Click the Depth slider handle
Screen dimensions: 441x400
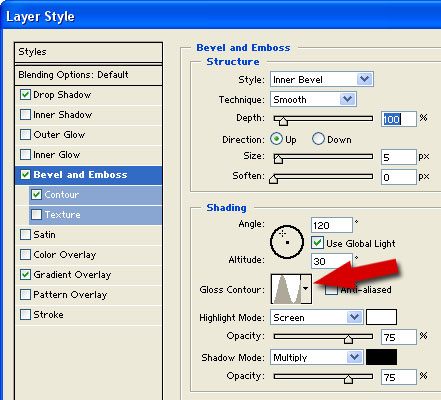(283, 121)
